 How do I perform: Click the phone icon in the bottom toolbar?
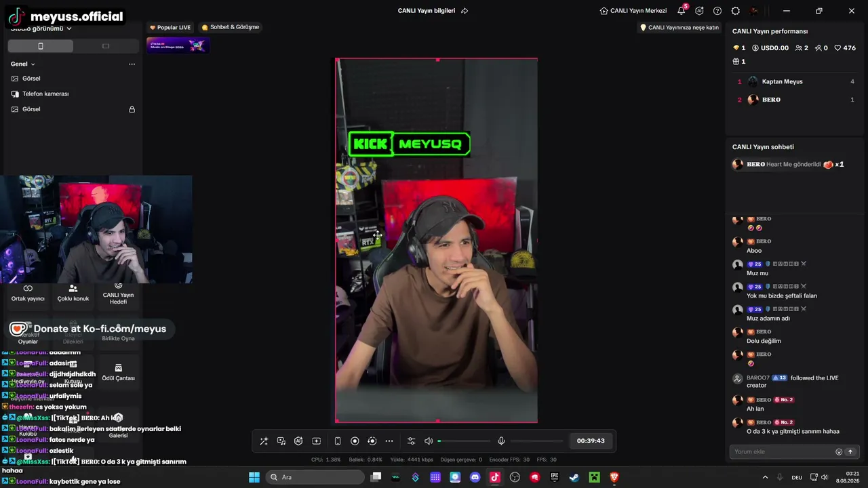[338, 441]
